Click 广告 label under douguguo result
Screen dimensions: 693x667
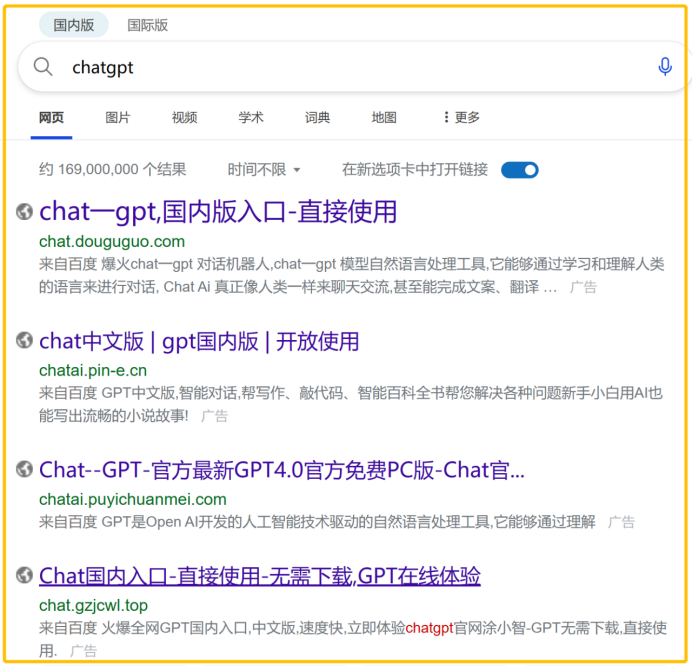pyautogui.click(x=583, y=288)
